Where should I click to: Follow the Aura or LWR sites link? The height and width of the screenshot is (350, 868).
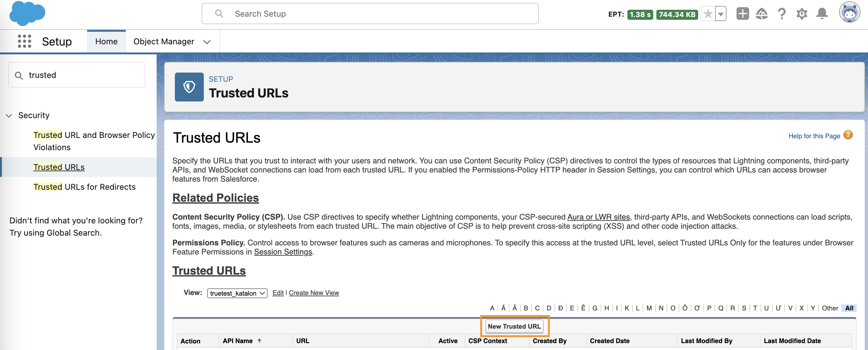598,217
